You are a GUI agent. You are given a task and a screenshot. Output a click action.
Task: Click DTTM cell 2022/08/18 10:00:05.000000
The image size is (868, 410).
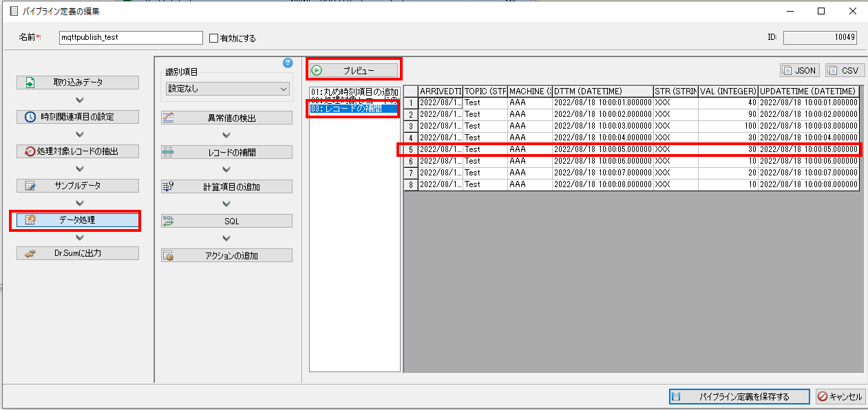pos(603,149)
